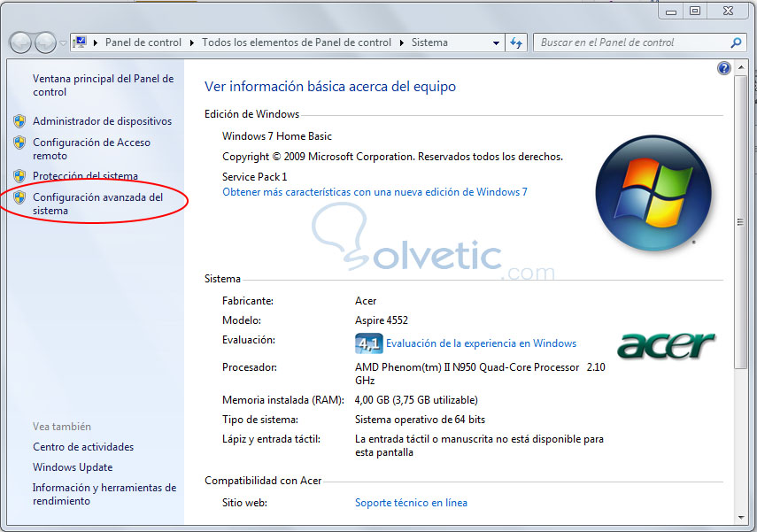
Task: Click the Forward navigation arrow button
Action: [45, 42]
